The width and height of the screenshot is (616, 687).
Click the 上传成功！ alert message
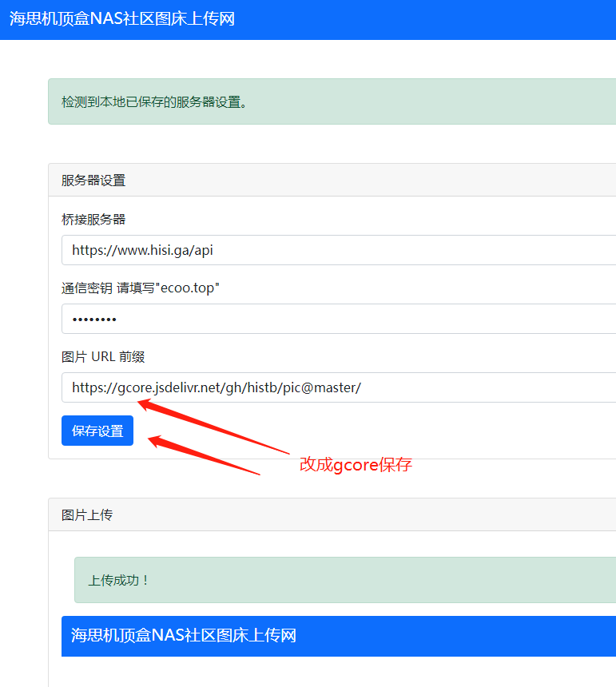tap(345, 580)
